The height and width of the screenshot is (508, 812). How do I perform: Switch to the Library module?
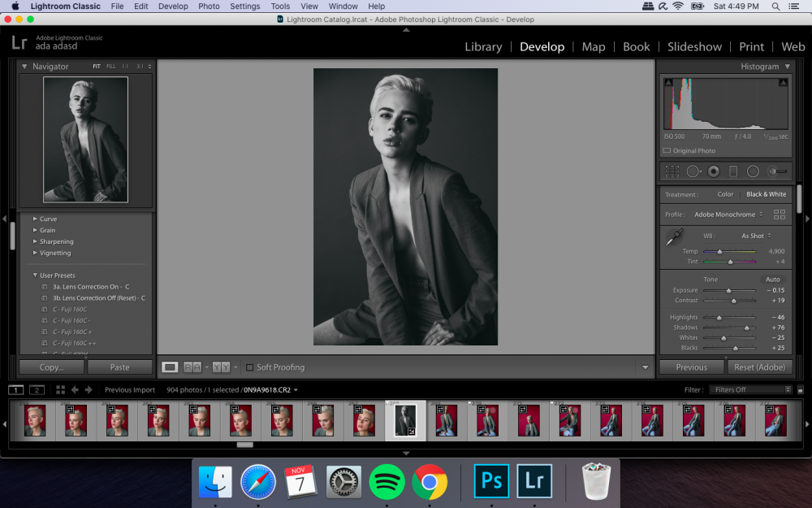point(483,46)
